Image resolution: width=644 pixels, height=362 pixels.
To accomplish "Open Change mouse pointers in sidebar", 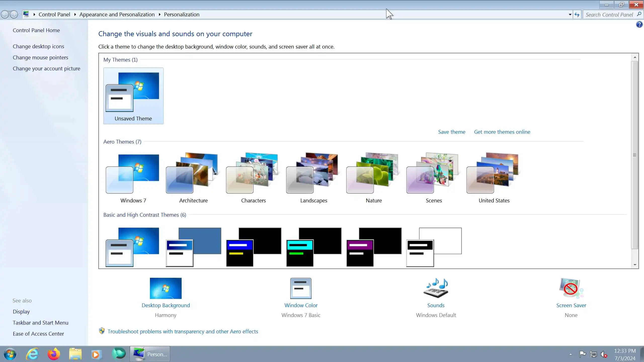I will 40,58.
